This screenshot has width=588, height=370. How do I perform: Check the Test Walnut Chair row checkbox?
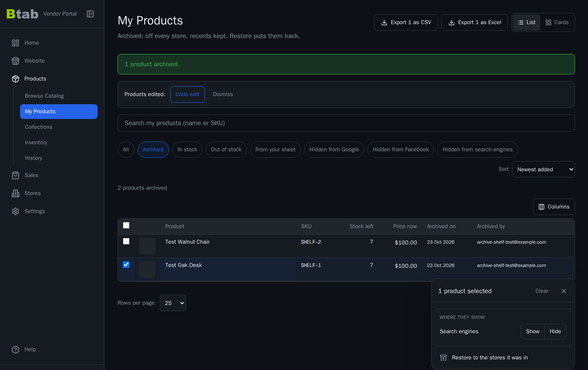(126, 241)
